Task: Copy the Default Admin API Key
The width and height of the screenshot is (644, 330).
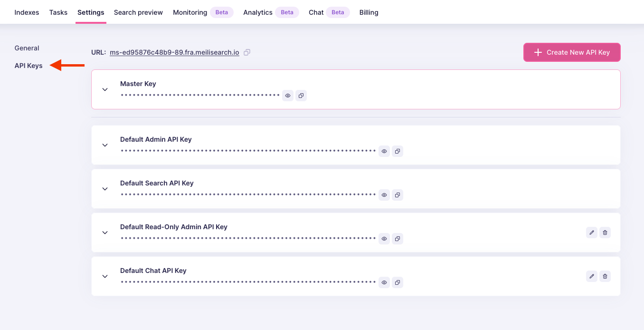Action: click(x=398, y=151)
